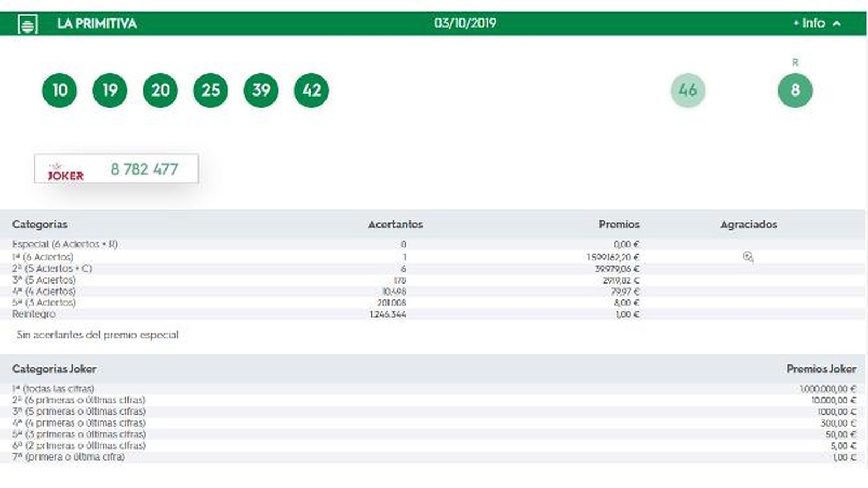Viewport: 868px width, 488px height.
Task: Click the Loterías logo icon in header
Action: (x=28, y=24)
